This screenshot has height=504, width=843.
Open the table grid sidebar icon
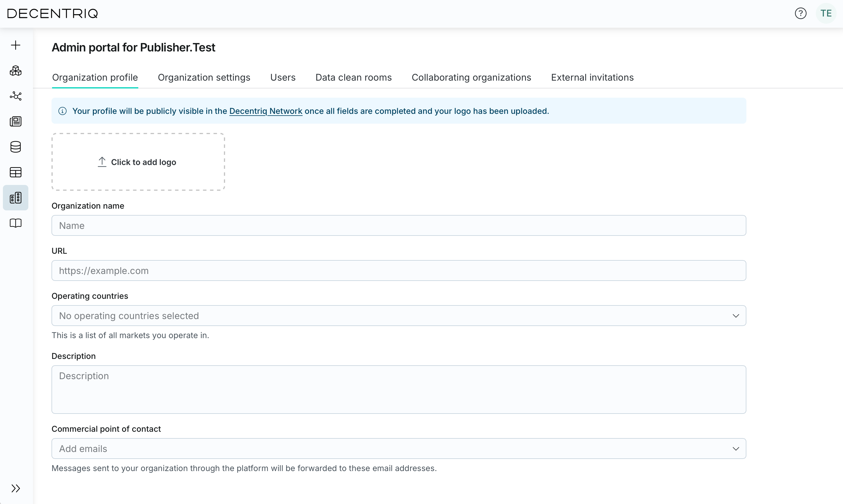(16, 172)
